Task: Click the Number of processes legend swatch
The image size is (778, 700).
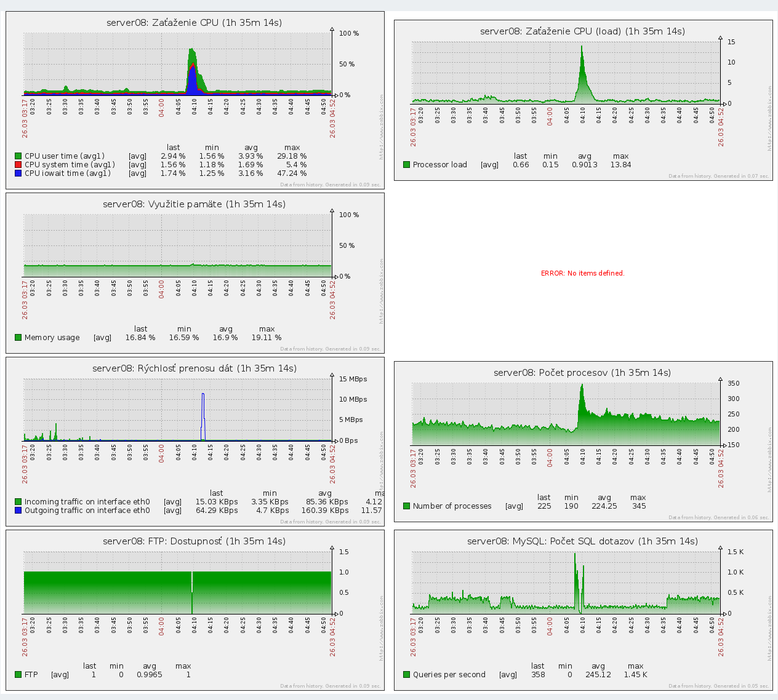Action: (406, 506)
